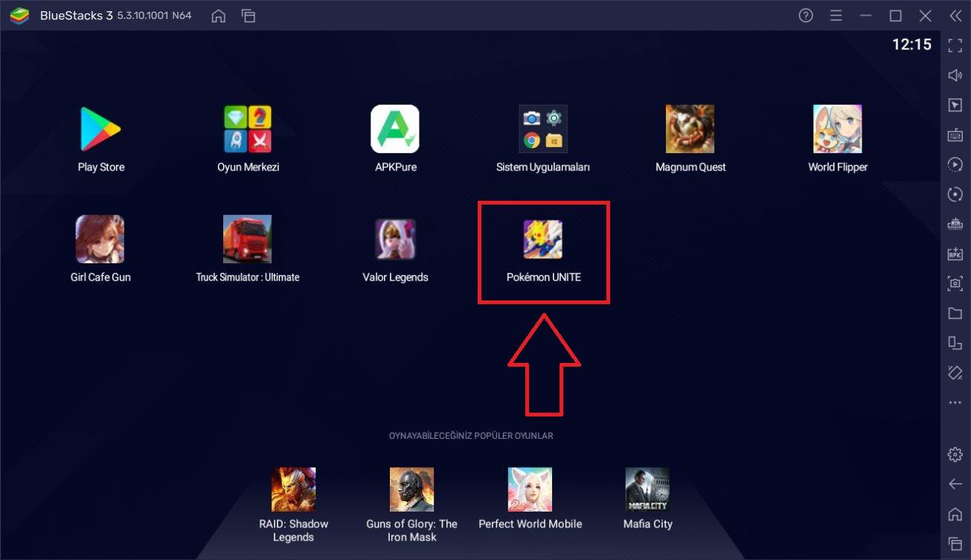Image resolution: width=971 pixels, height=560 pixels.
Task: Open Mafia City suggested game
Action: pos(647,489)
